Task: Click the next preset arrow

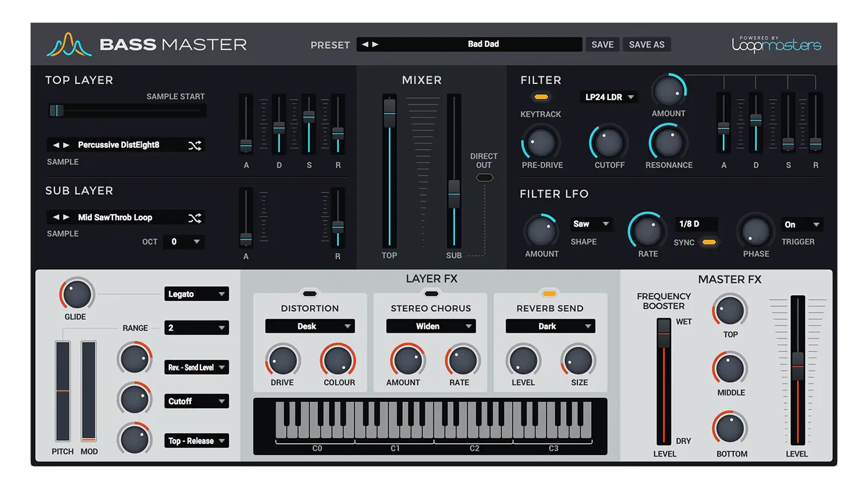Action: [375, 45]
